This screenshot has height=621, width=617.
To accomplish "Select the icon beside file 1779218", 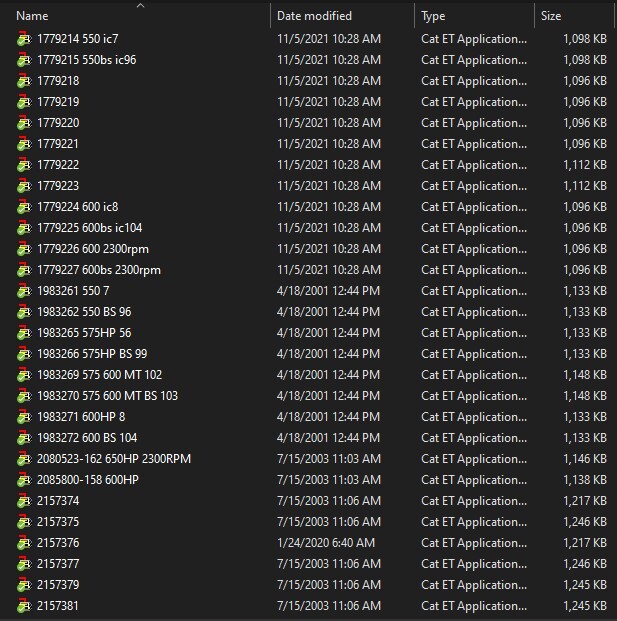I will [x=24, y=81].
